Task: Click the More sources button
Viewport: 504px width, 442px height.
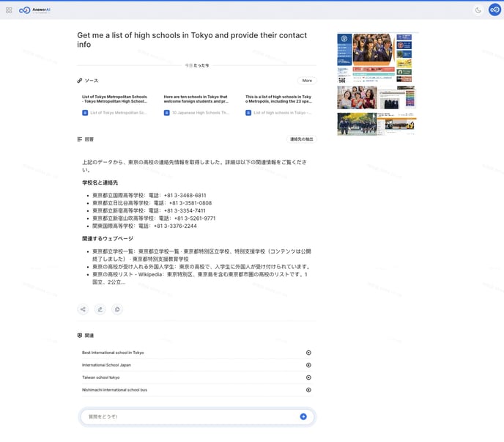Action: (307, 81)
